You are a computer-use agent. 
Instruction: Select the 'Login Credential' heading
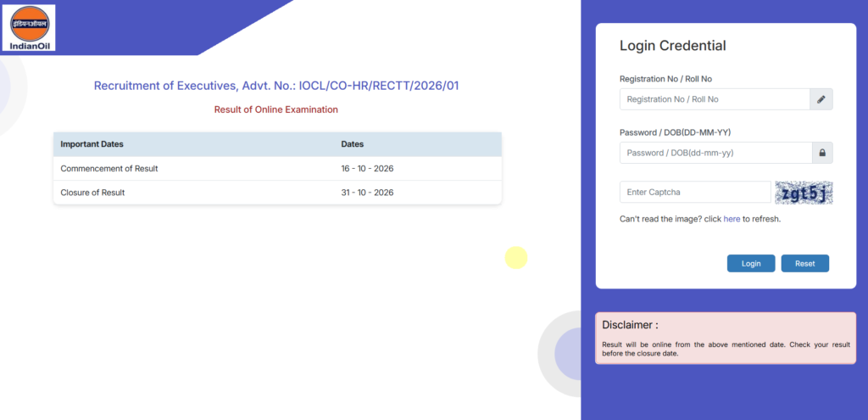(672, 46)
